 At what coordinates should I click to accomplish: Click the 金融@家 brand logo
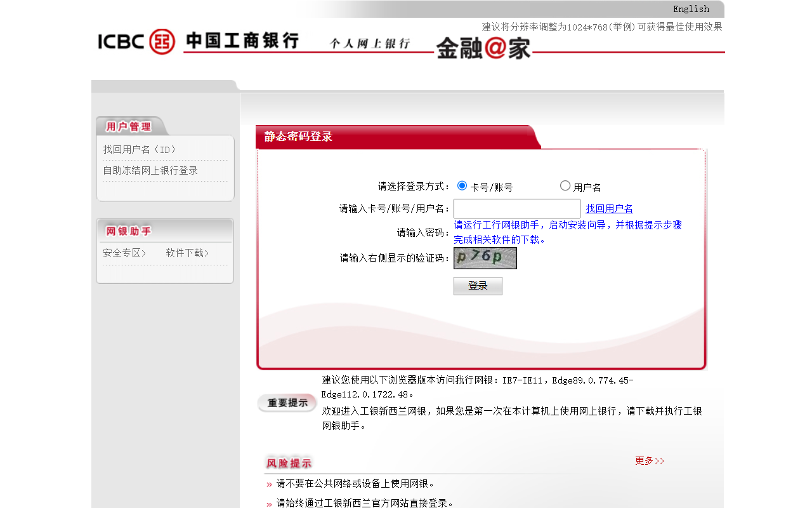pos(483,46)
